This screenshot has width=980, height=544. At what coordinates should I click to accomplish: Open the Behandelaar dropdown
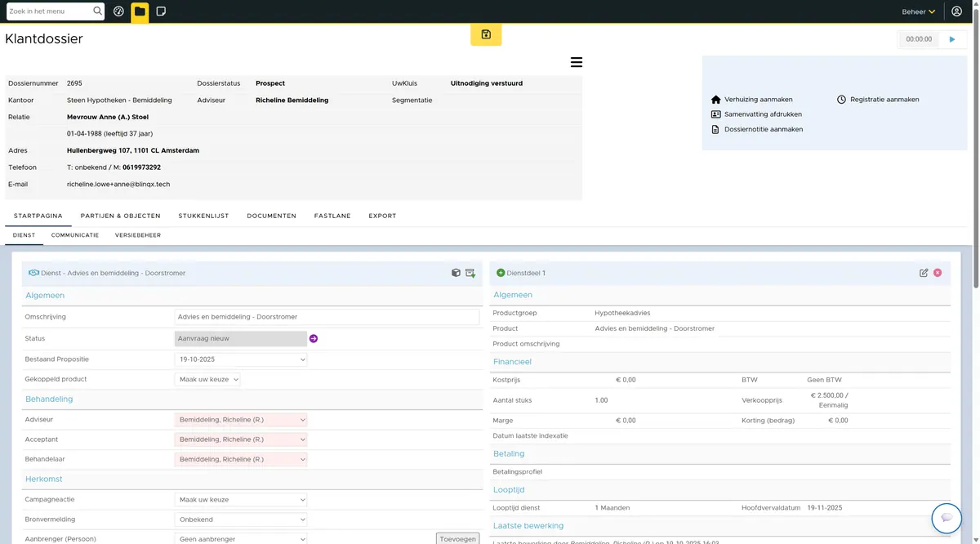241,459
